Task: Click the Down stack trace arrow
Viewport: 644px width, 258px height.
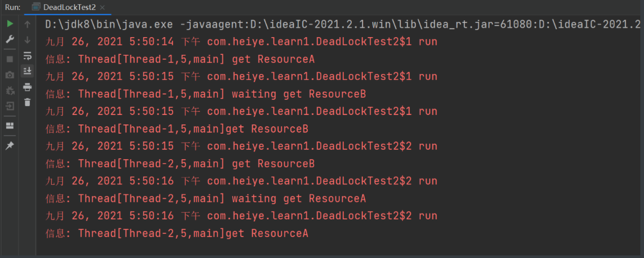Action: tap(28, 40)
